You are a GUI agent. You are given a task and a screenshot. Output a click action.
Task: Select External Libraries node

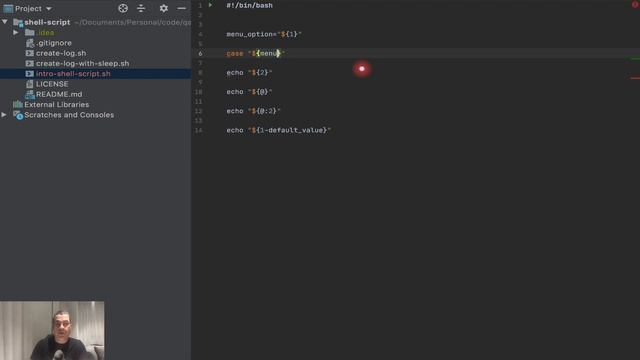(57, 104)
